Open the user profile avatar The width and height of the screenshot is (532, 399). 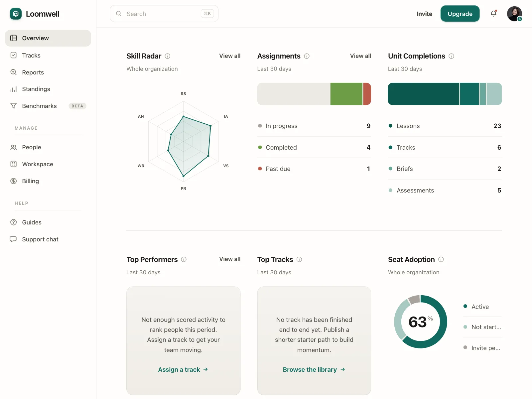514,14
